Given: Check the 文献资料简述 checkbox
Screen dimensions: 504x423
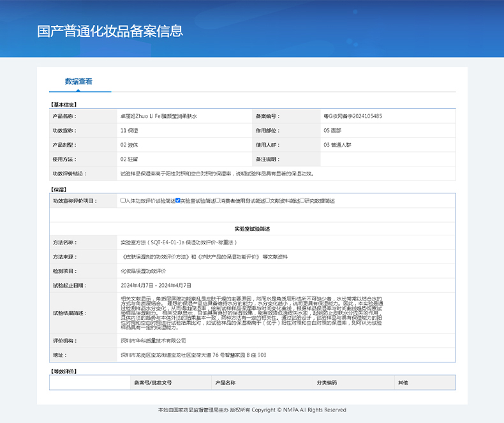Looking at the screenshot, I should 268,200.
